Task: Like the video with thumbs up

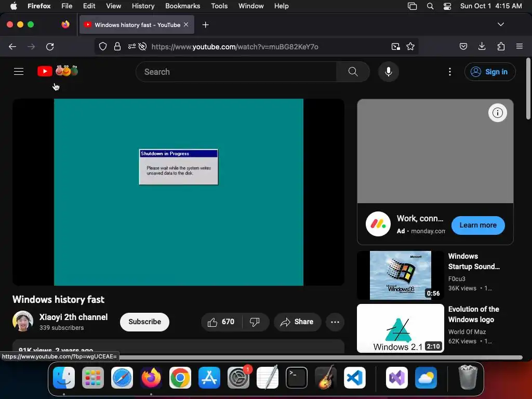Action: click(x=221, y=322)
